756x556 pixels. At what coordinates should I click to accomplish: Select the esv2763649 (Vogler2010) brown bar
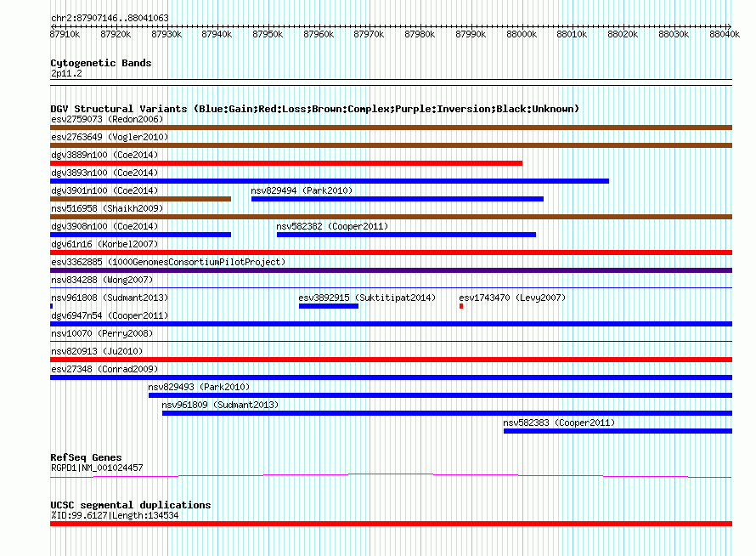tap(391, 145)
